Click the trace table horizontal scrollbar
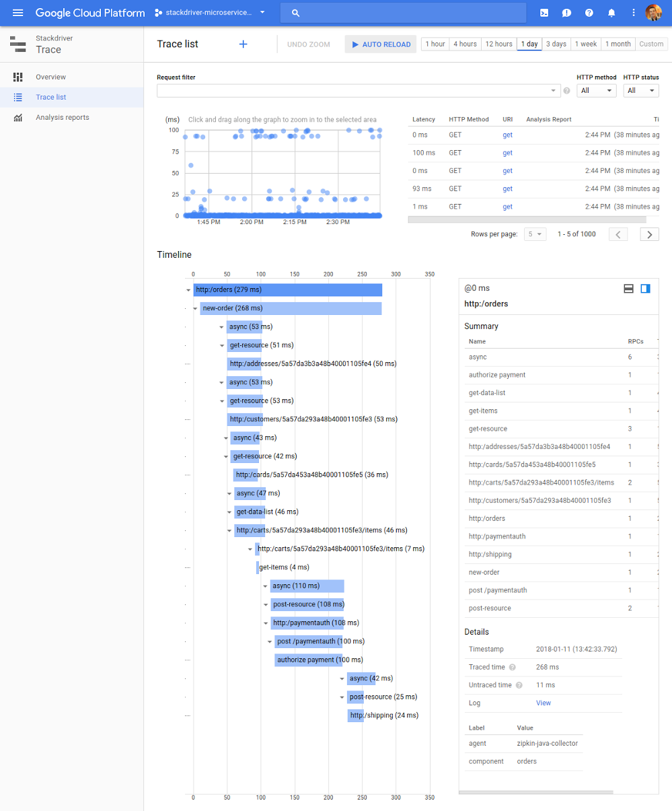 click(527, 219)
